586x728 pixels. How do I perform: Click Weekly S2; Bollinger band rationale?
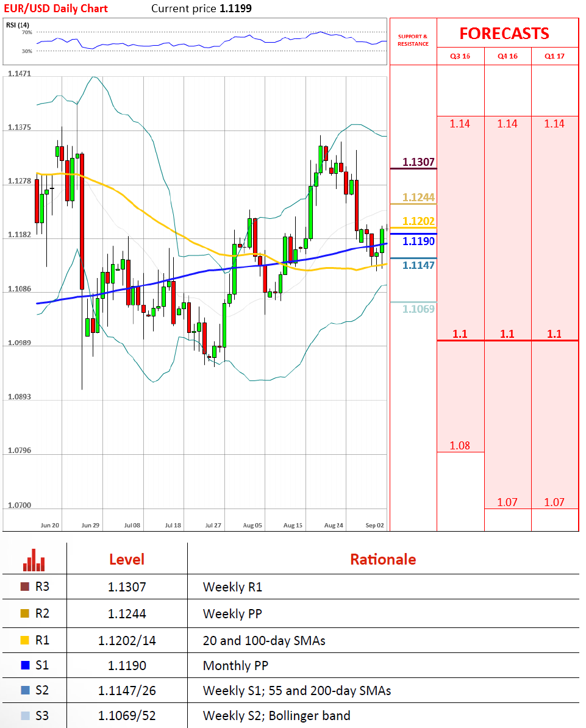click(277, 716)
